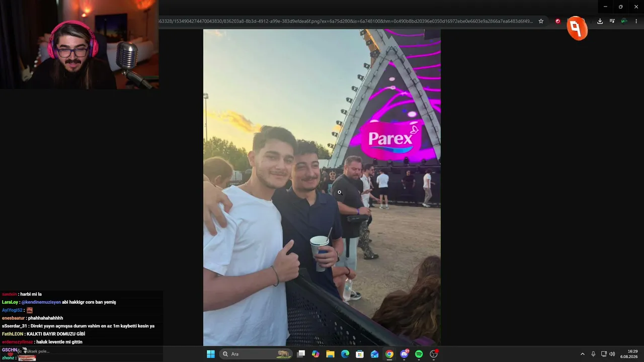Click chat username FatihLEON
Viewport: 644px width, 362px height.
click(13, 334)
